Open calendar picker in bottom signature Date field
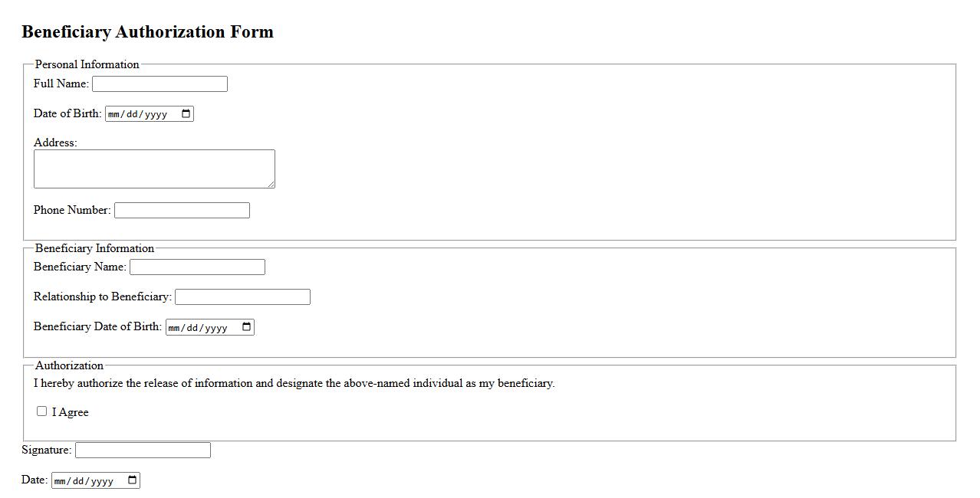The height and width of the screenshot is (498, 980). [x=132, y=480]
